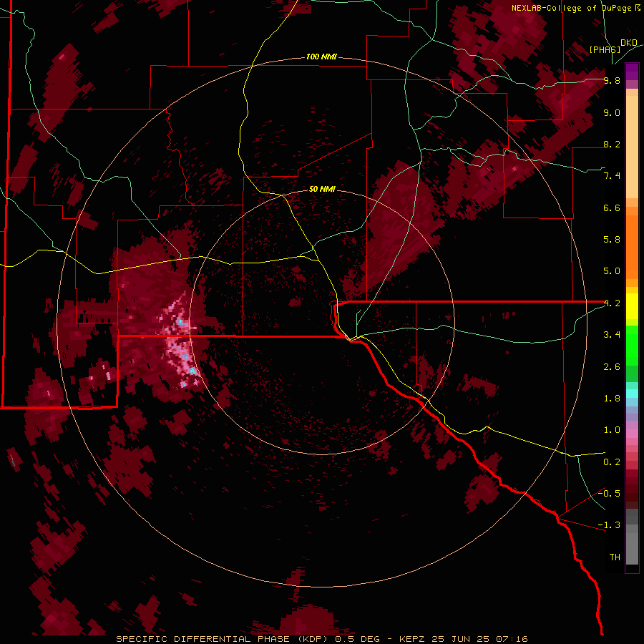The image size is (644, 644).
Task: Select the 100 NMI range ring label
Action: coord(321,57)
